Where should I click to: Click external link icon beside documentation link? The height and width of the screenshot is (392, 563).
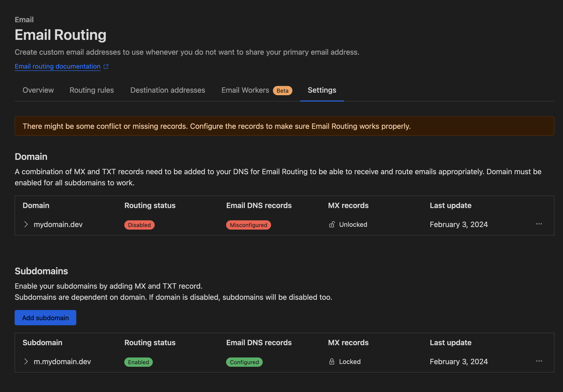106,66
